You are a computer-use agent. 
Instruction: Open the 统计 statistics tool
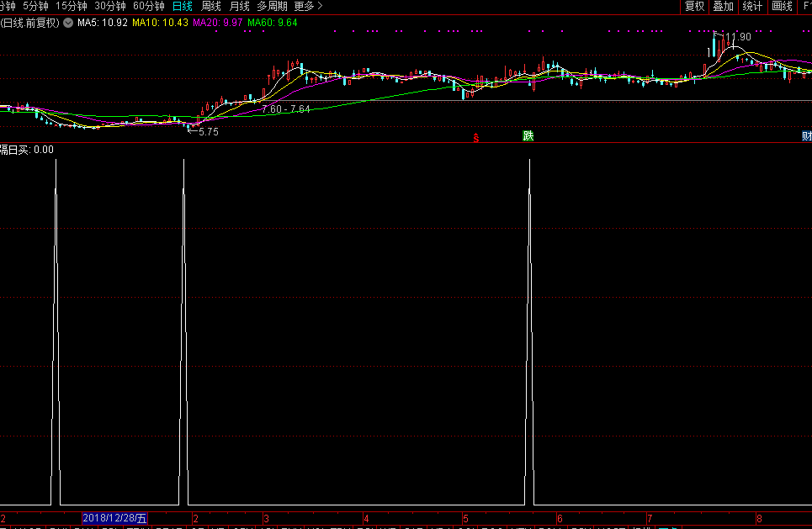point(752,6)
